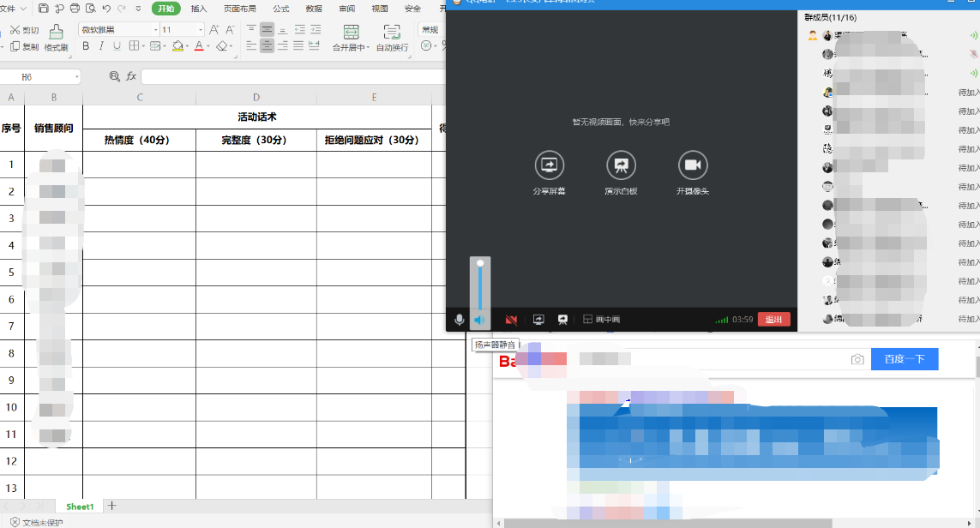
Task: Toggle vertical middle alignment
Action: pyautogui.click(x=267, y=29)
